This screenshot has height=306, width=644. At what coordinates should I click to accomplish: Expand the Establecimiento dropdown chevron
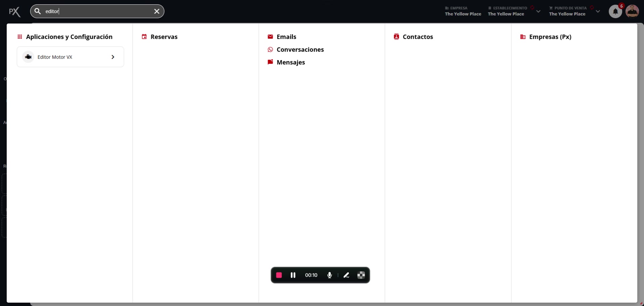point(538,11)
